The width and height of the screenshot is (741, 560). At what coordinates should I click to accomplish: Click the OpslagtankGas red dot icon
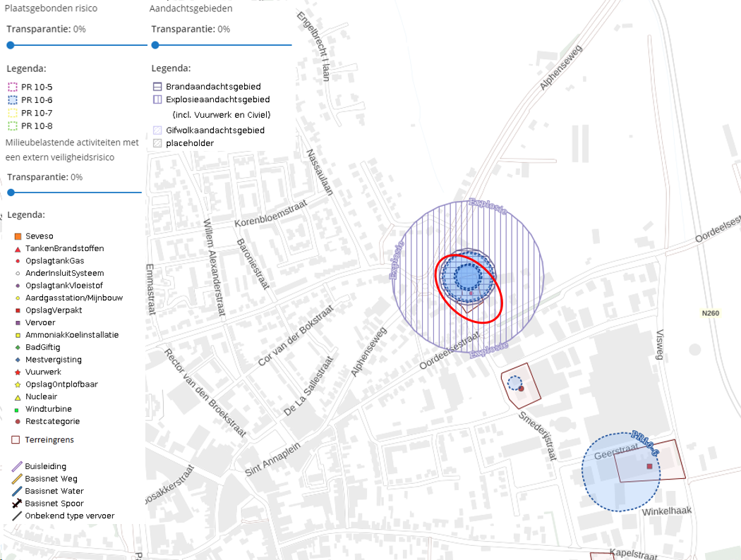(x=18, y=261)
